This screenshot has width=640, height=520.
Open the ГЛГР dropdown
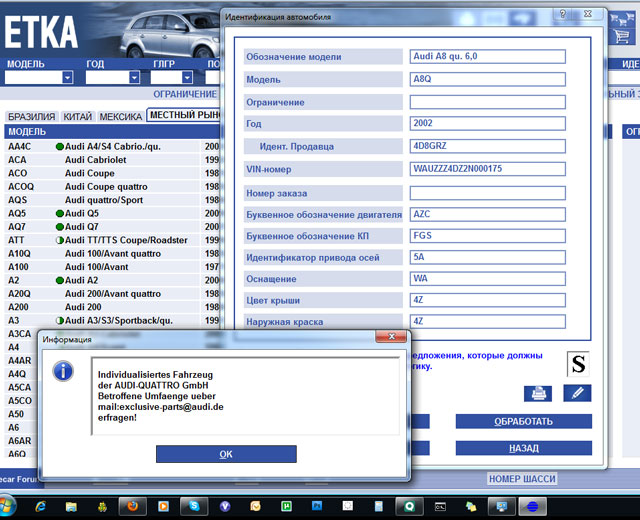pyautogui.click(x=186, y=77)
